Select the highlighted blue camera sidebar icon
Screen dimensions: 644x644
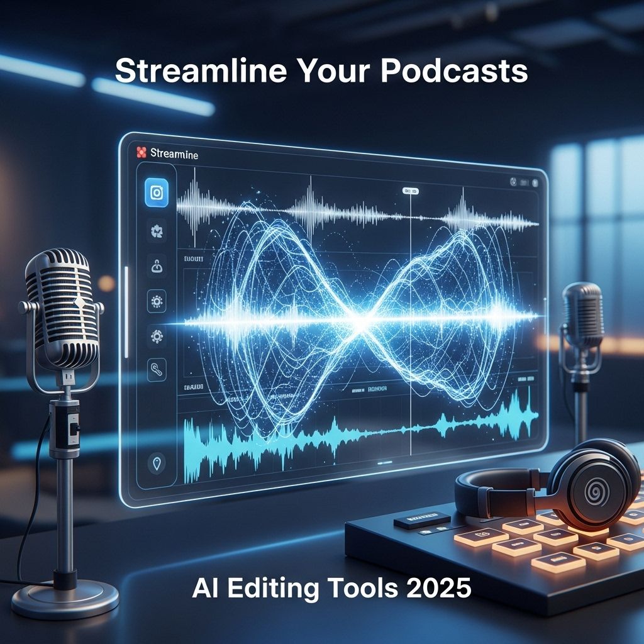coord(156,192)
